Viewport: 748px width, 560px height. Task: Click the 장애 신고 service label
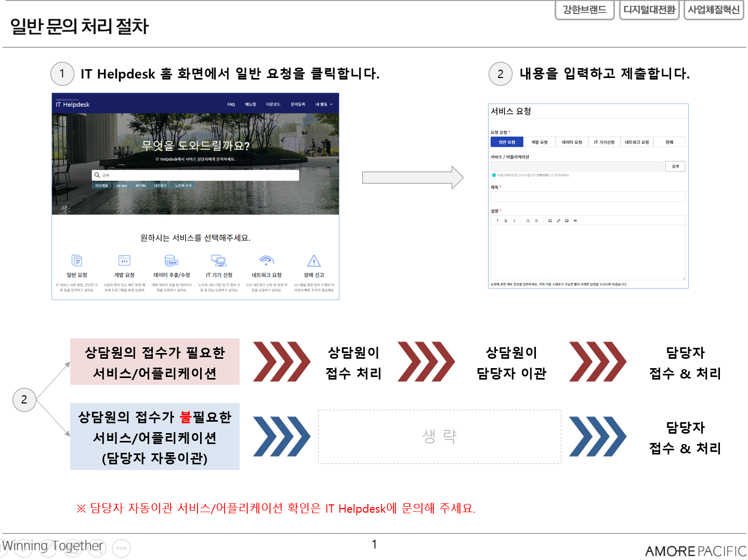(314, 275)
